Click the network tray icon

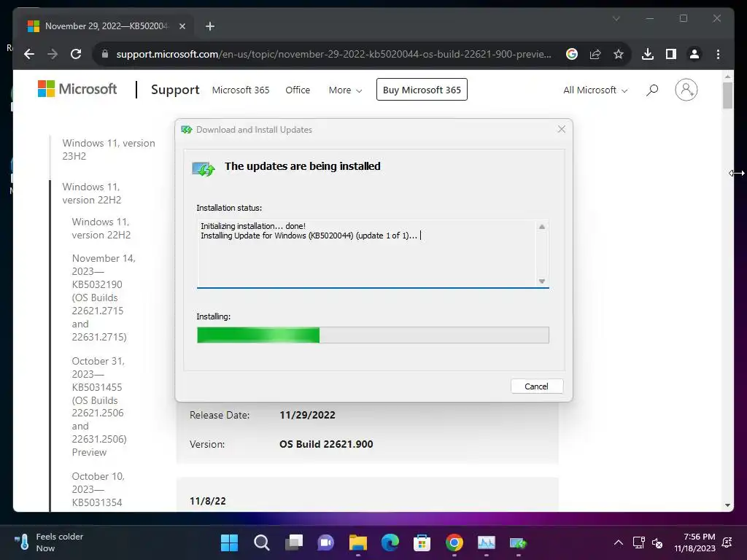click(x=639, y=542)
